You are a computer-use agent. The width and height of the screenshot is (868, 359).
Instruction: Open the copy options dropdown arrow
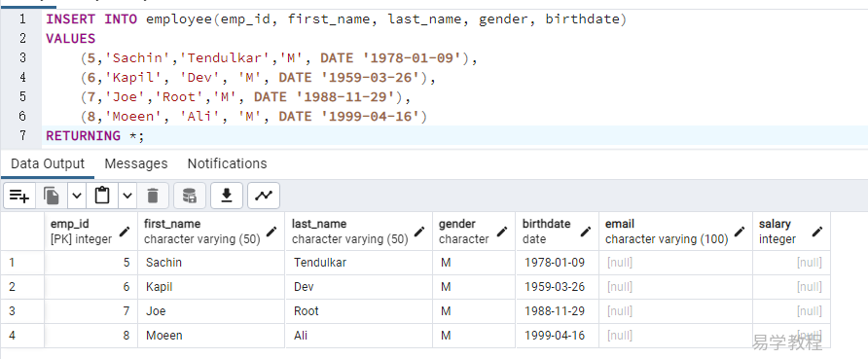tap(77, 196)
